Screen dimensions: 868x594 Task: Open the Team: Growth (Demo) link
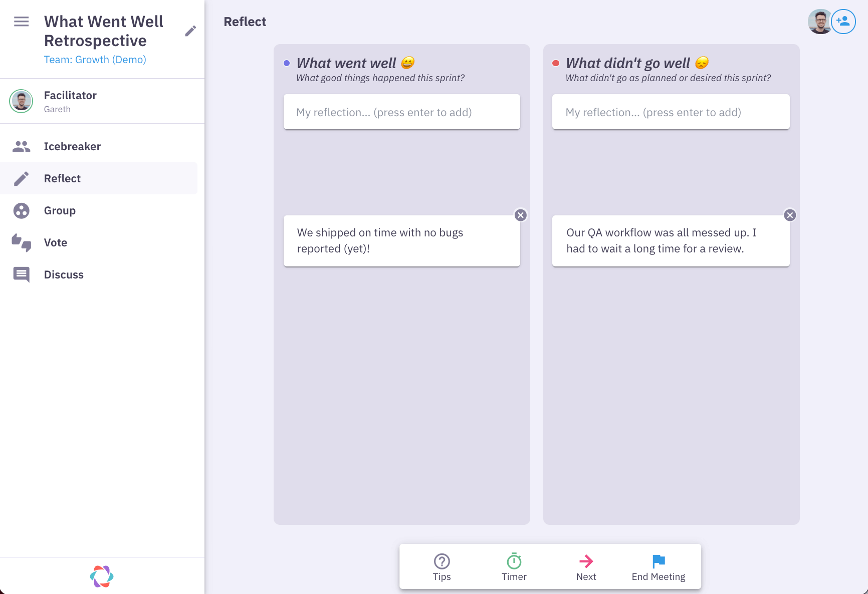(95, 60)
